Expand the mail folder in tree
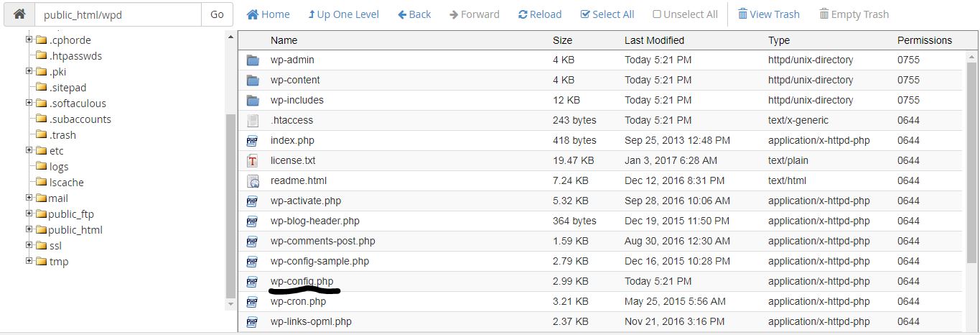This screenshot has height=335, width=980. [29, 198]
